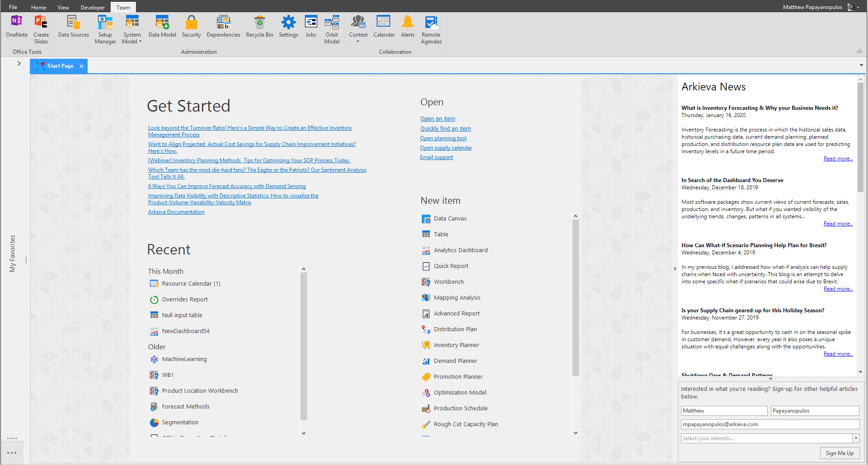Open OneNote from Office Tools
Image resolution: width=868 pixels, height=465 pixels.
pyautogui.click(x=17, y=27)
